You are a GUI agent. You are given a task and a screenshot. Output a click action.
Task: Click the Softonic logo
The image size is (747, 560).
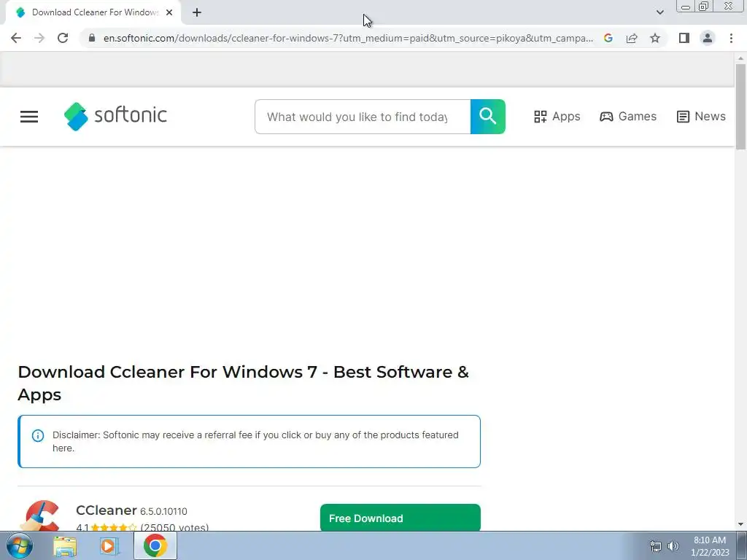115,116
